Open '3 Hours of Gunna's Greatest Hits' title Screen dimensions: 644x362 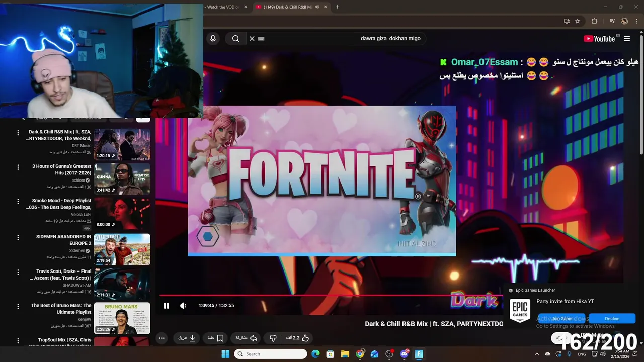click(61, 169)
